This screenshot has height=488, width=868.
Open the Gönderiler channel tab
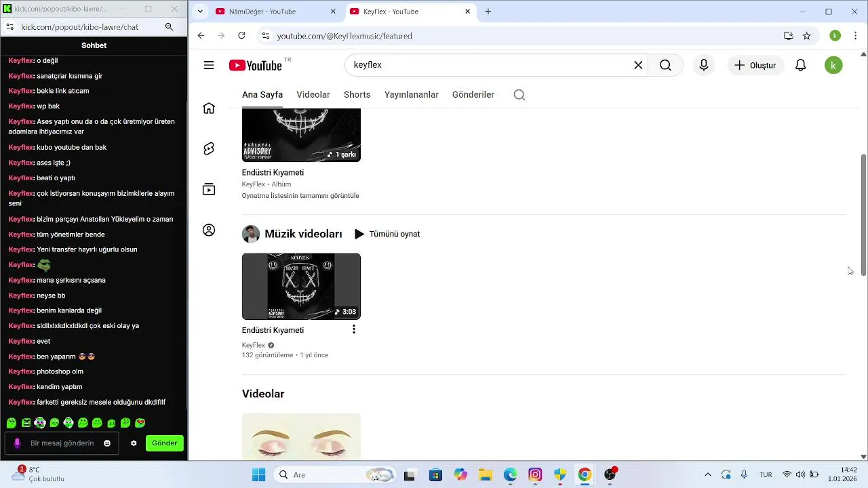pos(473,95)
